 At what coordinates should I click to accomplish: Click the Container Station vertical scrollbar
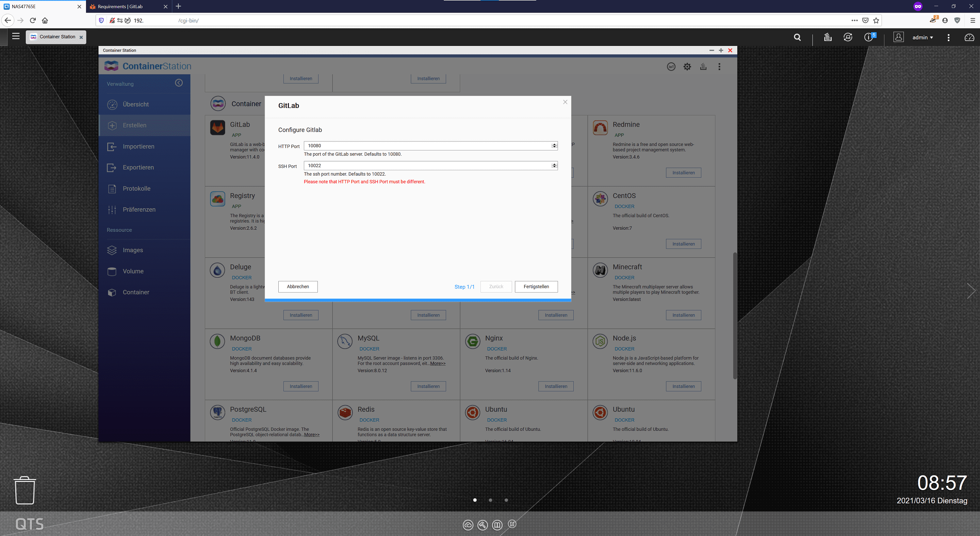pos(735,316)
